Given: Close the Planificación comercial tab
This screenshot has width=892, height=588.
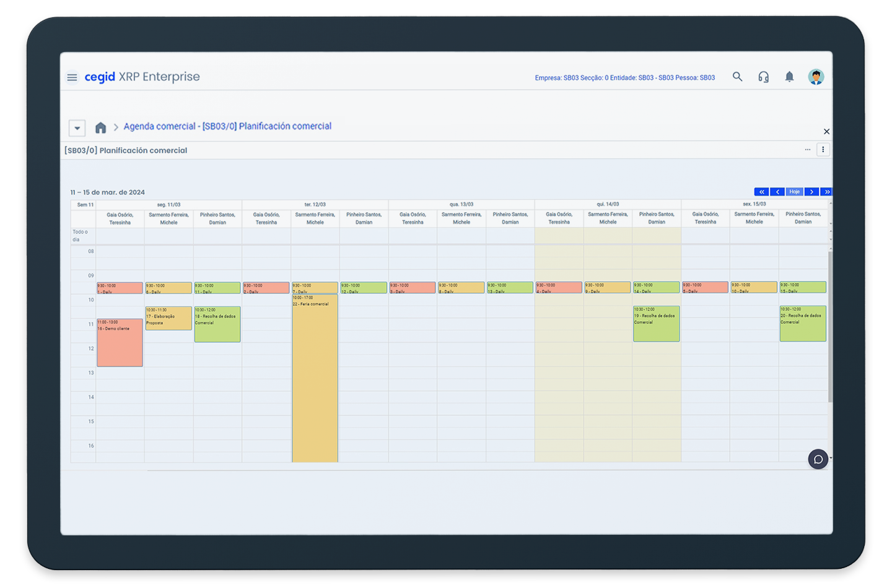Looking at the screenshot, I should tap(826, 132).
